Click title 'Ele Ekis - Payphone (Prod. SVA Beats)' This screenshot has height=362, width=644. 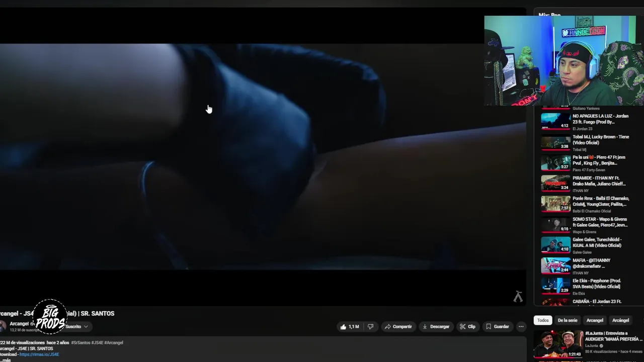point(597,284)
